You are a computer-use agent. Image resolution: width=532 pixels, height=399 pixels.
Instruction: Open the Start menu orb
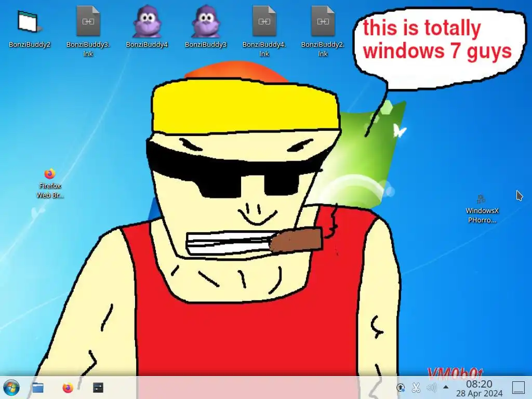(x=11, y=388)
